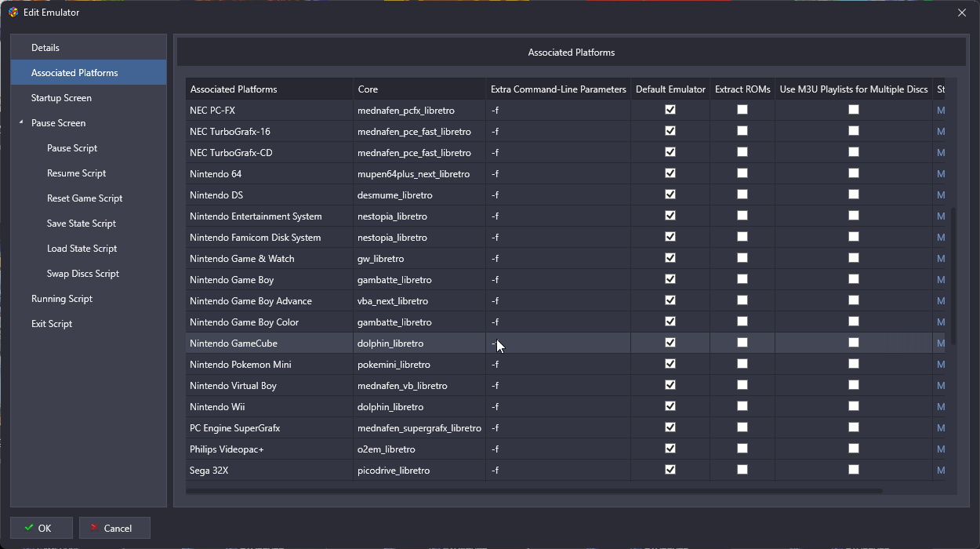Click the Default Emulator column header
The height and width of the screenshot is (549, 980).
pyautogui.click(x=670, y=89)
